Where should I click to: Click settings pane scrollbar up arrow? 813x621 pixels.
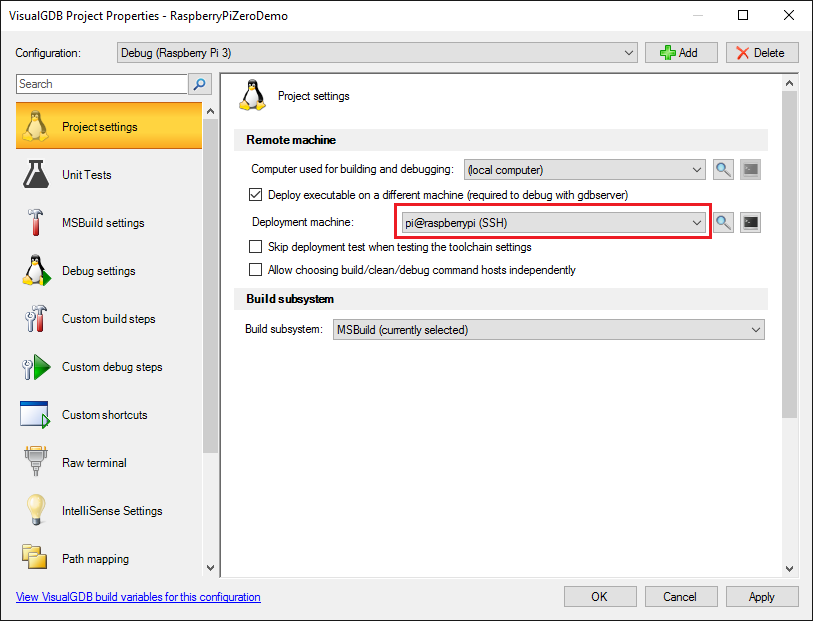coord(790,83)
